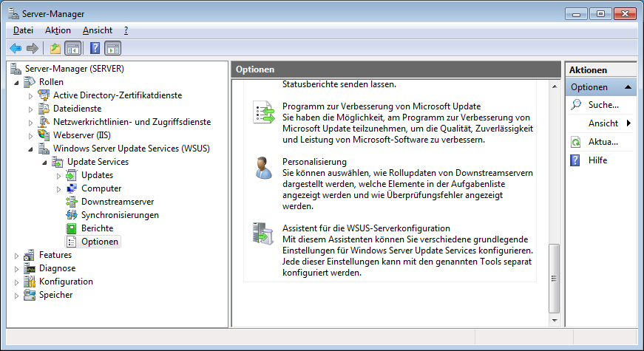
Task: Collapse Windows Server Update Services node
Action: point(30,149)
